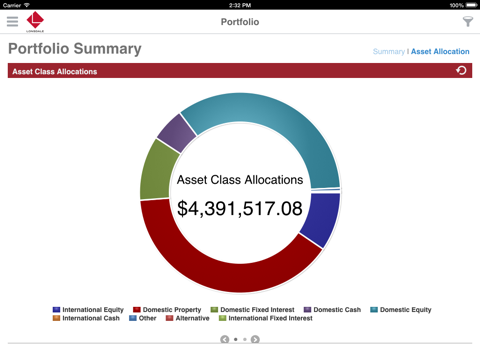Viewport: 480px width, 360px height.
Task: Click 'Asset Class Allocations' chart center title
Action: [x=240, y=180]
